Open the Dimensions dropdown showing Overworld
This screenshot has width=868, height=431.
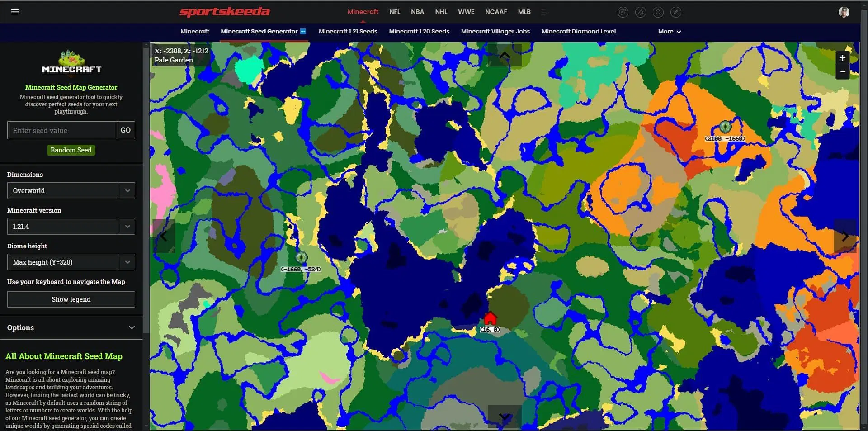click(x=71, y=191)
